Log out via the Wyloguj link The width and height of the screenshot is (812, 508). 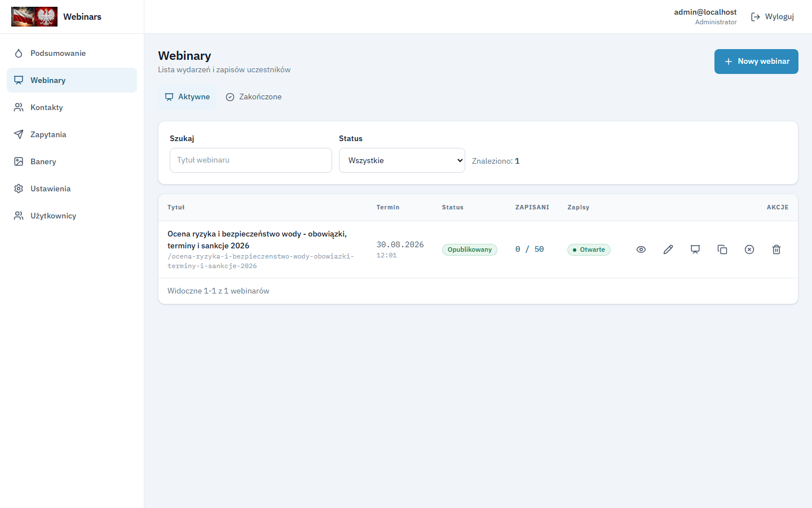[x=773, y=17]
